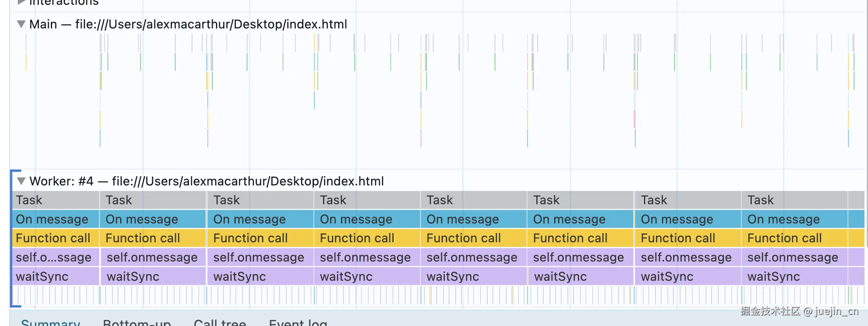Show the Event log tab
The height and width of the screenshot is (326, 868).
(x=298, y=322)
